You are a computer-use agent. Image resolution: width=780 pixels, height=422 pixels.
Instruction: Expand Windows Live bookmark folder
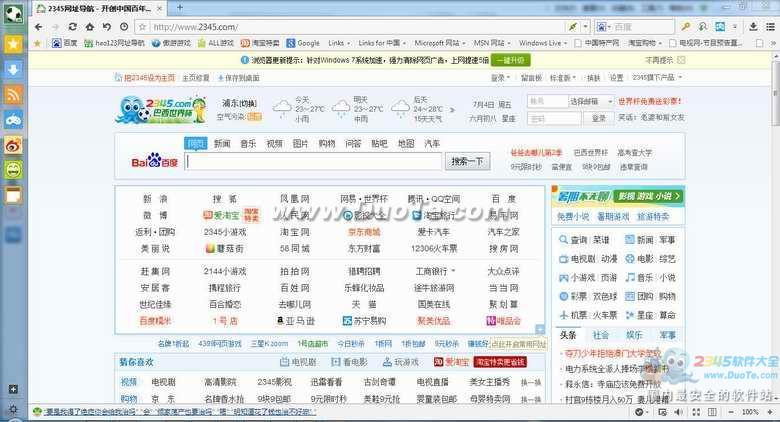click(x=543, y=43)
